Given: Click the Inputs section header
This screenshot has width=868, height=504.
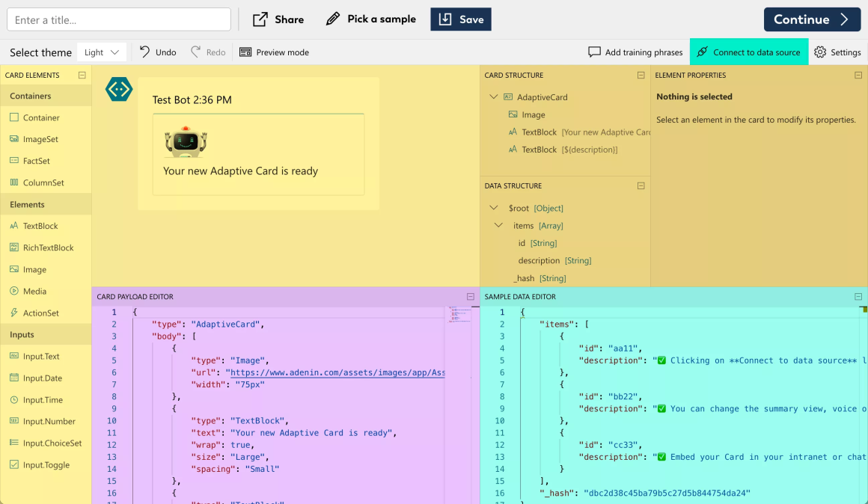Looking at the screenshot, I should coord(46,334).
